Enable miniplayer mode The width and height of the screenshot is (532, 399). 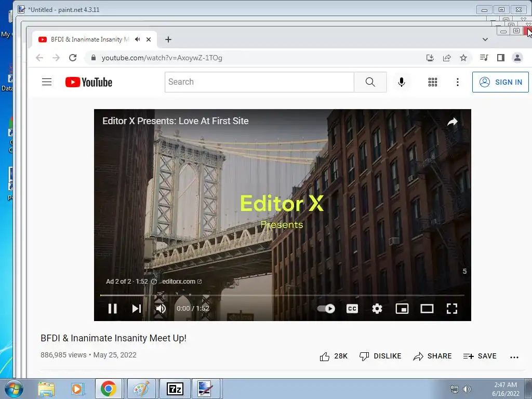pos(402,309)
